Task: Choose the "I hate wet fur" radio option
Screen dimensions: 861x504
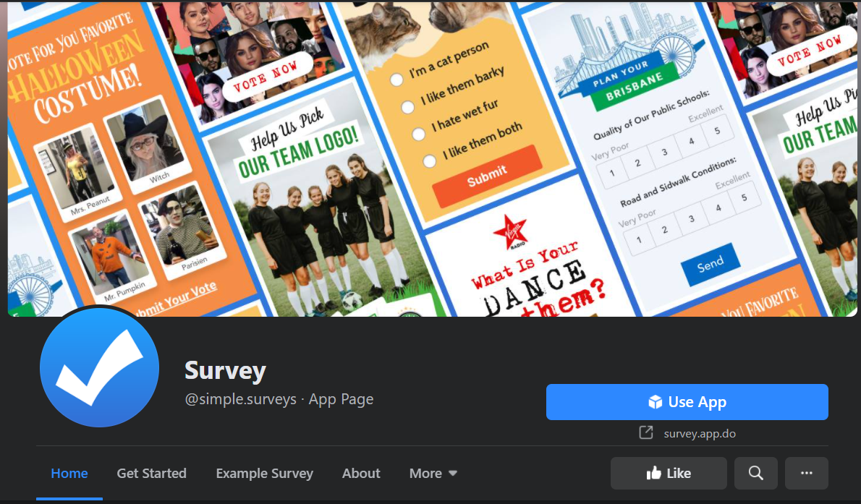Action: [418, 133]
